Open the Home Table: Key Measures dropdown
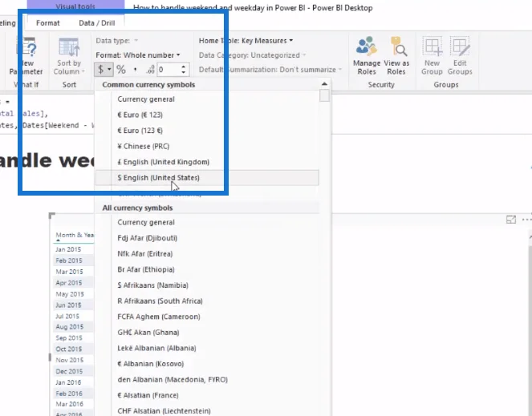532x416 pixels. (246, 41)
